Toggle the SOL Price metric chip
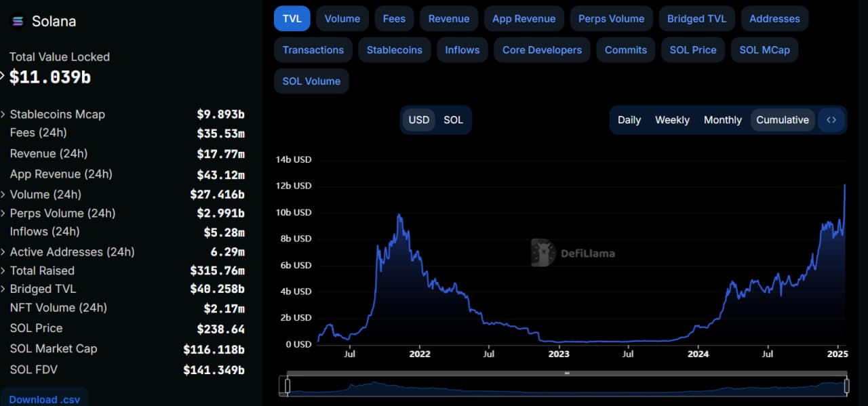The width and height of the screenshot is (868, 406). pos(693,50)
